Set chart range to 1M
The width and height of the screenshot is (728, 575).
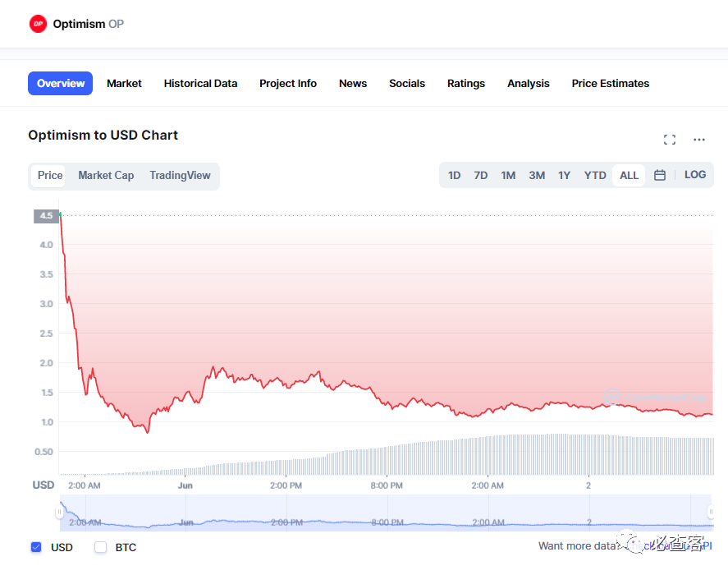(508, 175)
